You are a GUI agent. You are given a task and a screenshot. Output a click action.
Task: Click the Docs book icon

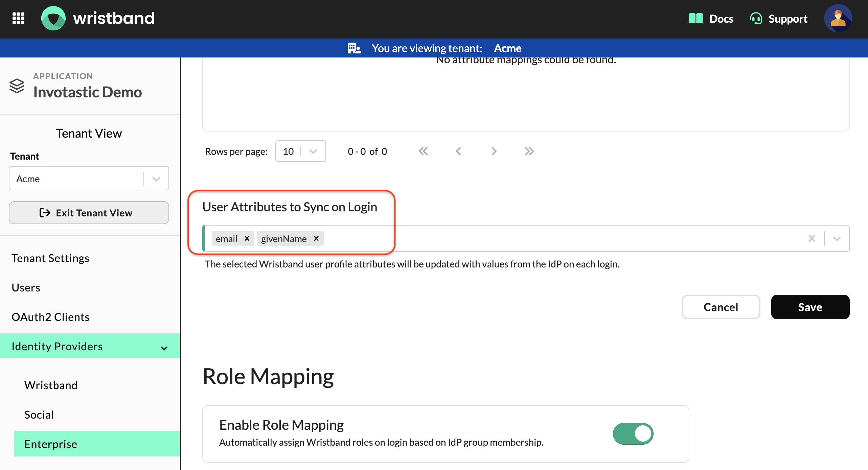pyautogui.click(x=695, y=19)
